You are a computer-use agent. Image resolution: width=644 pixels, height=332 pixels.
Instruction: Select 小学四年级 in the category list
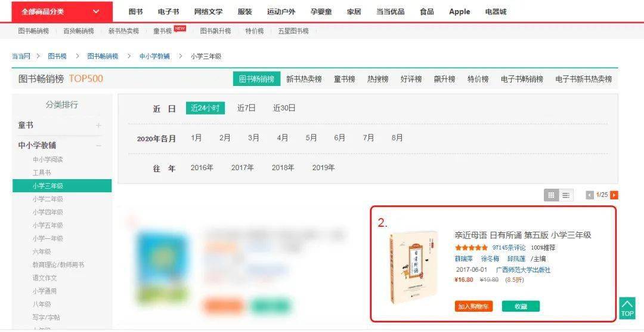[x=48, y=213]
